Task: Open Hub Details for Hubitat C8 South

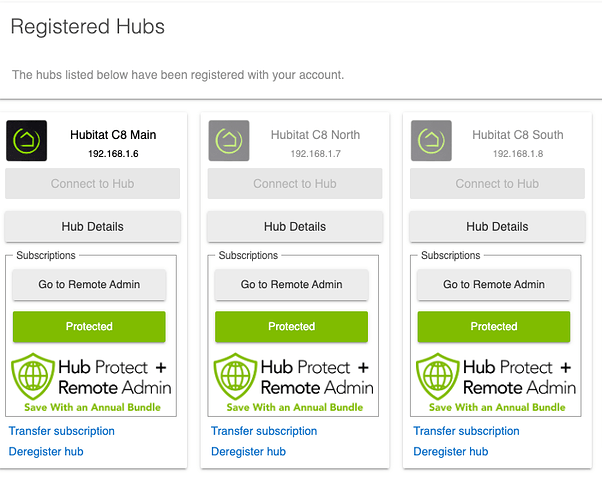Action: [x=497, y=227]
